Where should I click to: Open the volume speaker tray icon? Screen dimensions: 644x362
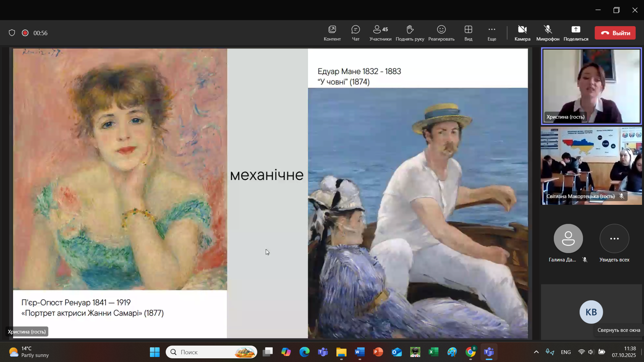(591, 352)
